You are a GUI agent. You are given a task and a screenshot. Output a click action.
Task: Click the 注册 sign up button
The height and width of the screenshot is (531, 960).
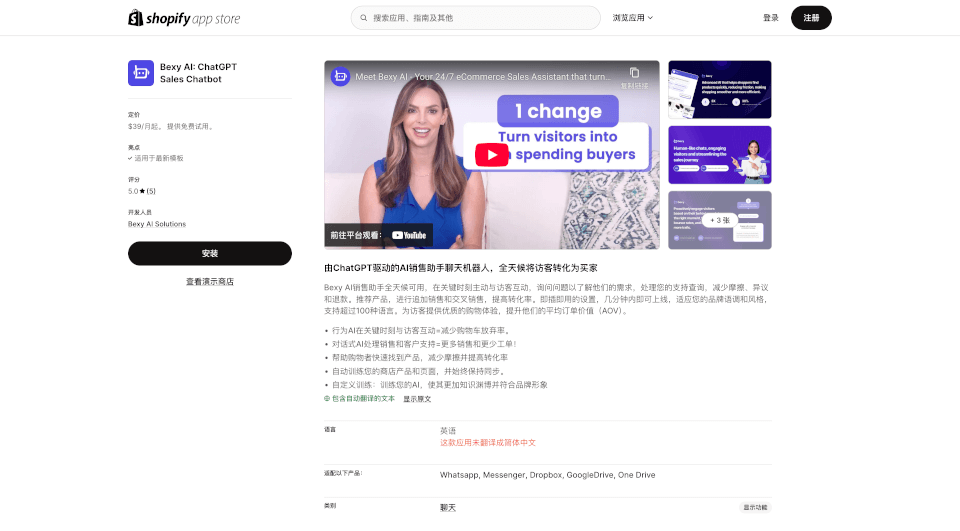point(811,18)
